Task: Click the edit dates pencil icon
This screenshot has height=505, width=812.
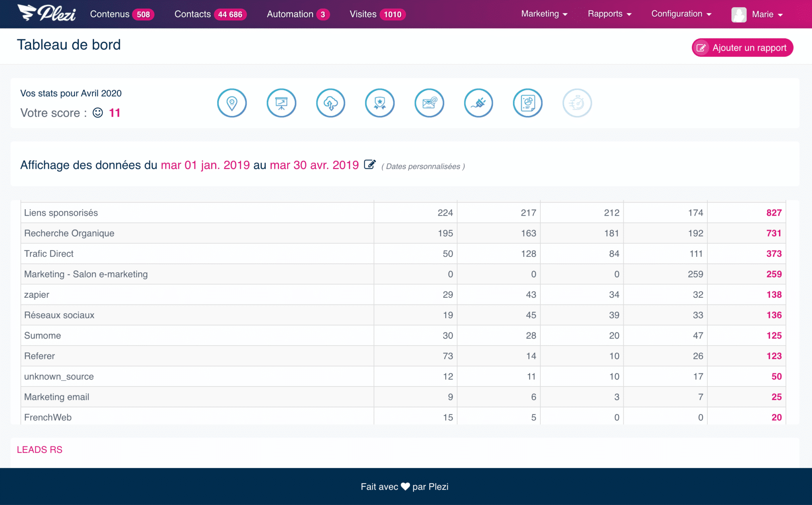Action: [370, 164]
